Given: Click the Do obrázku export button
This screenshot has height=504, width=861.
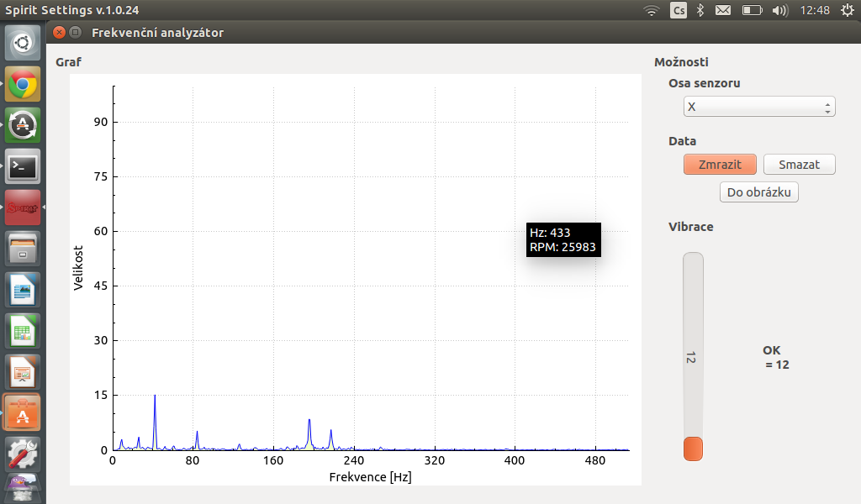Looking at the screenshot, I should [759, 192].
